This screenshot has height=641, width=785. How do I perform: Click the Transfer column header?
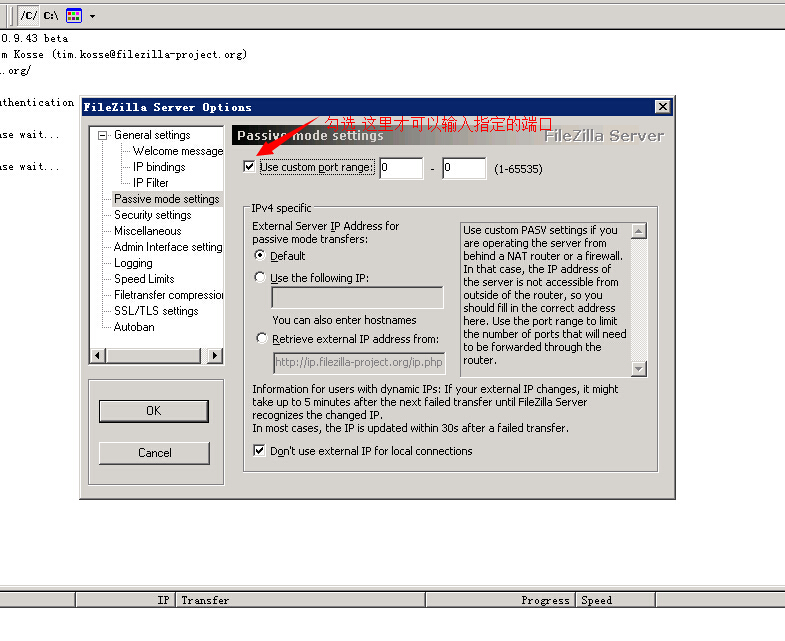coord(300,600)
